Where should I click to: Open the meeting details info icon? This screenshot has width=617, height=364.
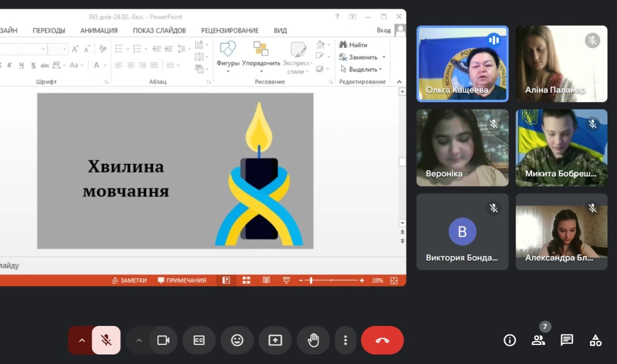pos(509,340)
